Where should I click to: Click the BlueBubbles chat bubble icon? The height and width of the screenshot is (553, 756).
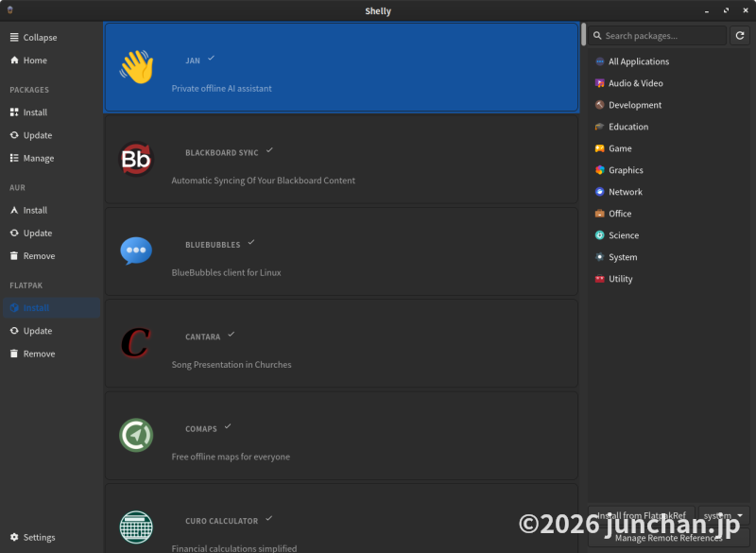pos(136,251)
